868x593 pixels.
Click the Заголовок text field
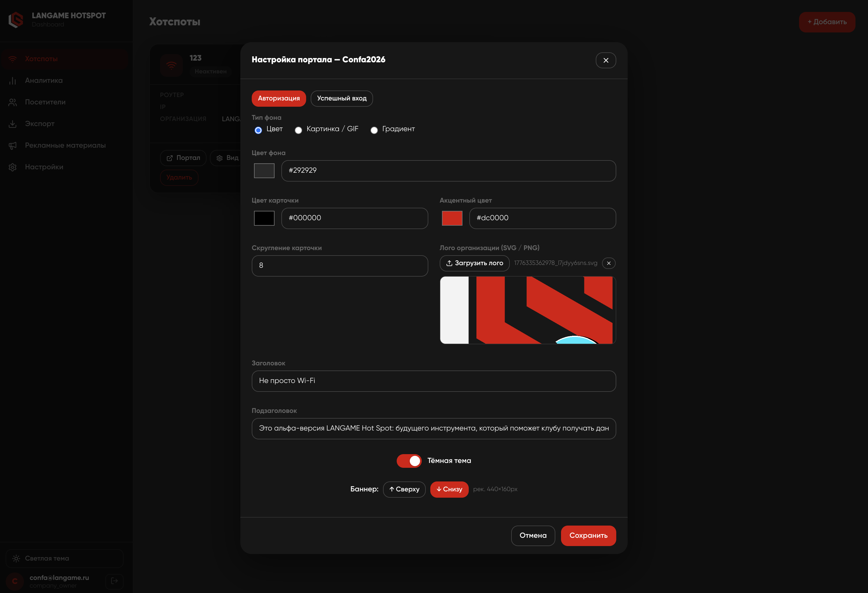tap(434, 381)
